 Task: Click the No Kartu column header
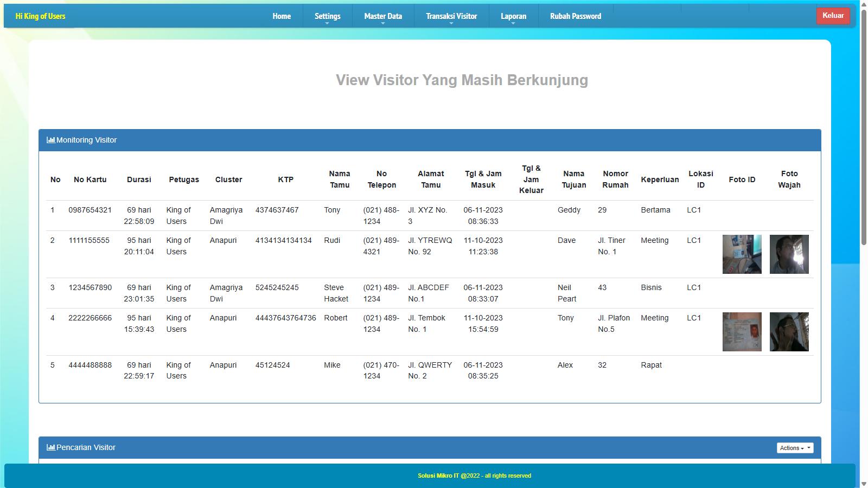click(x=90, y=179)
